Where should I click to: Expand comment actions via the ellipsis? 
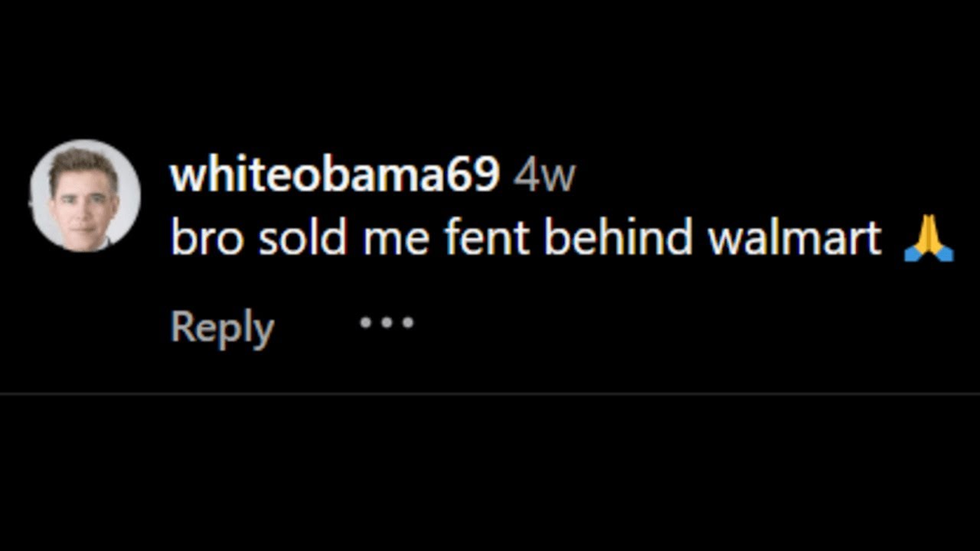[387, 322]
